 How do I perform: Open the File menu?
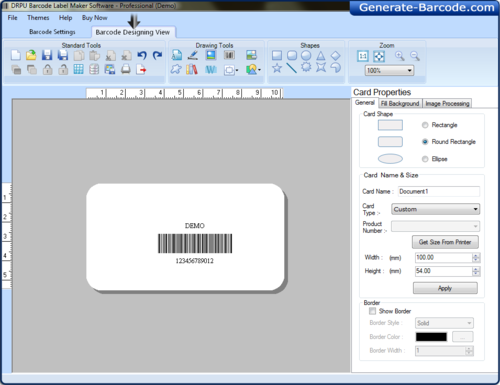[12, 18]
